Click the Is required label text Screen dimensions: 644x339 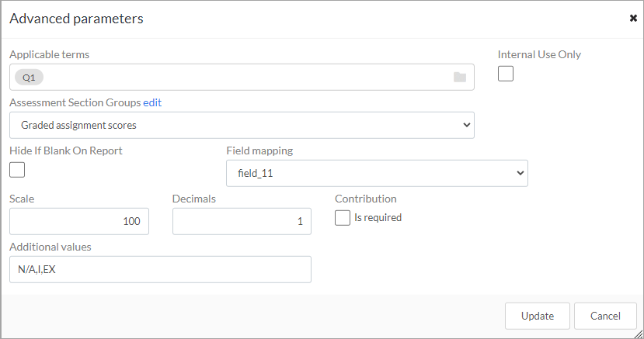[378, 218]
